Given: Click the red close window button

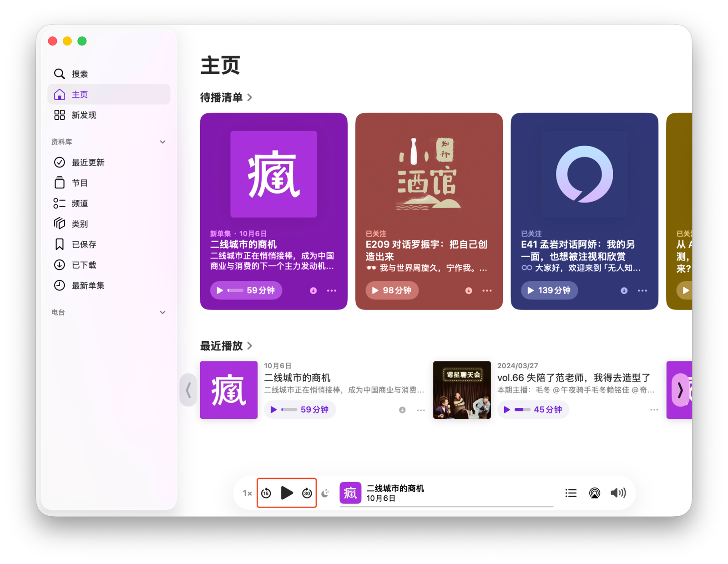Looking at the screenshot, I should point(53,41).
